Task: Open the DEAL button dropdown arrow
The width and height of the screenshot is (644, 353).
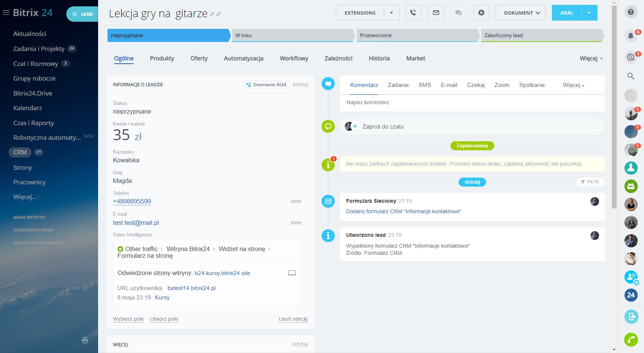Action: (x=589, y=13)
